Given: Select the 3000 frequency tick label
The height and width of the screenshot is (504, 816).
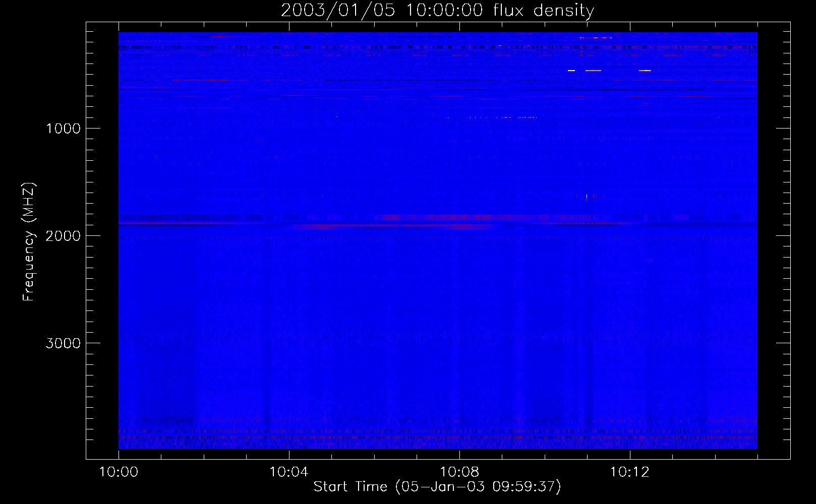Looking at the screenshot, I should click(x=63, y=343).
